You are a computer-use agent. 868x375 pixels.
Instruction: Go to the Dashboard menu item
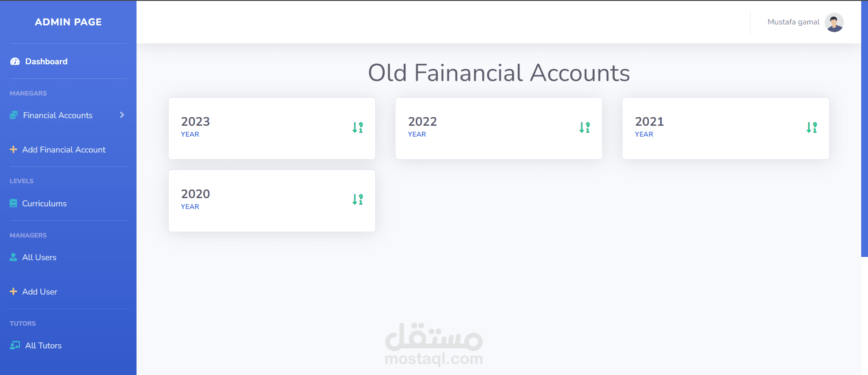pos(46,62)
